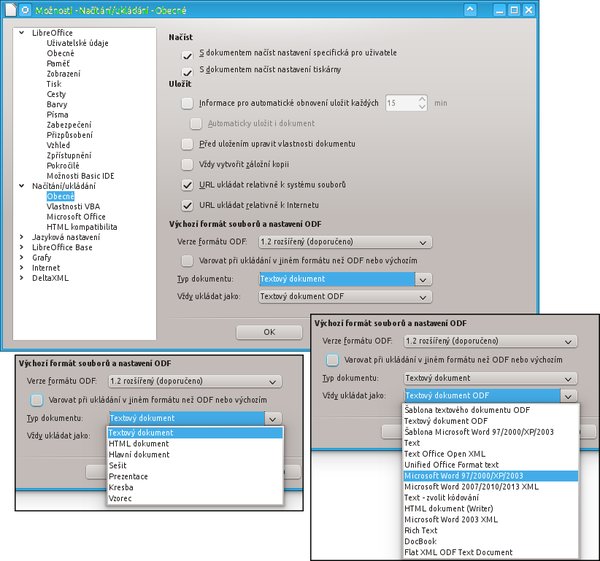Expand the Grafy tree node
The width and height of the screenshot is (600, 561).
[x=22, y=258]
